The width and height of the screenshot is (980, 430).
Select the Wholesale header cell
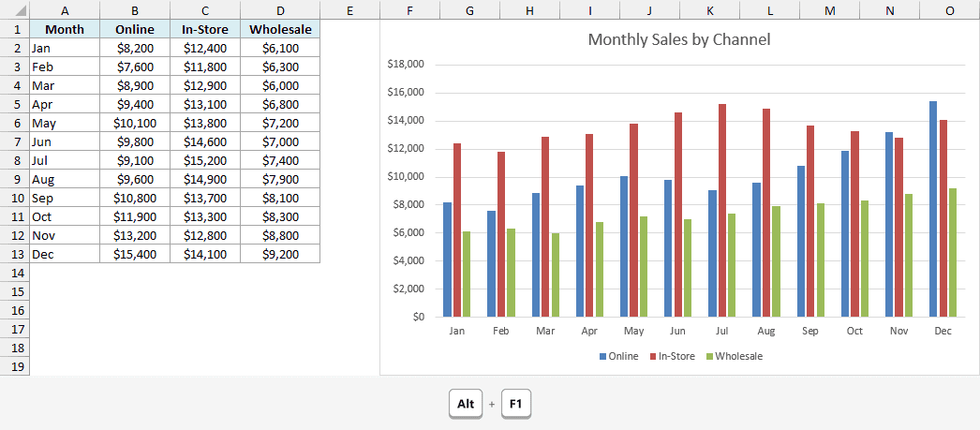coord(280,29)
